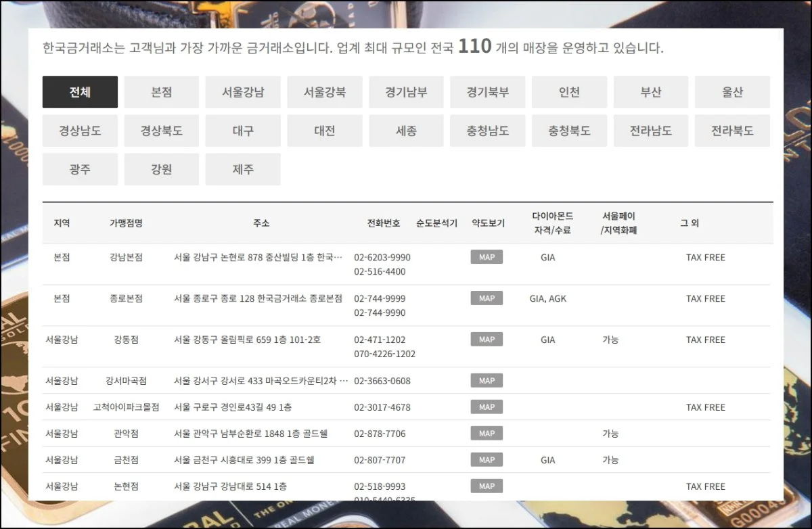Viewport: 812px width, 529px height.
Task: Click the 가맹점명 column header
Action: (x=126, y=223)
